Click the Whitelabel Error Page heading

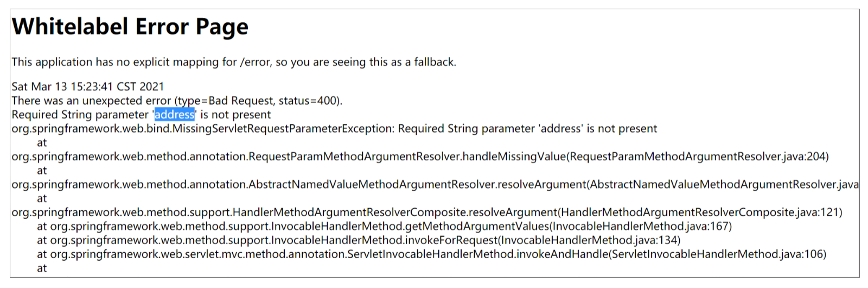pyautogui.click(x=130, y=27)
